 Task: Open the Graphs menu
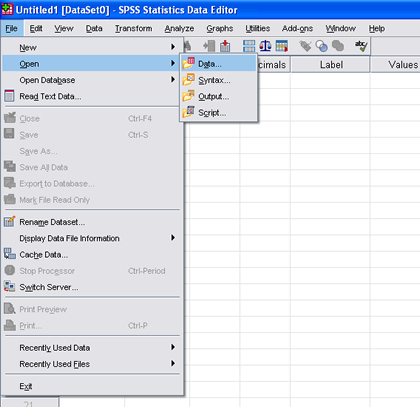click(220, 29)
